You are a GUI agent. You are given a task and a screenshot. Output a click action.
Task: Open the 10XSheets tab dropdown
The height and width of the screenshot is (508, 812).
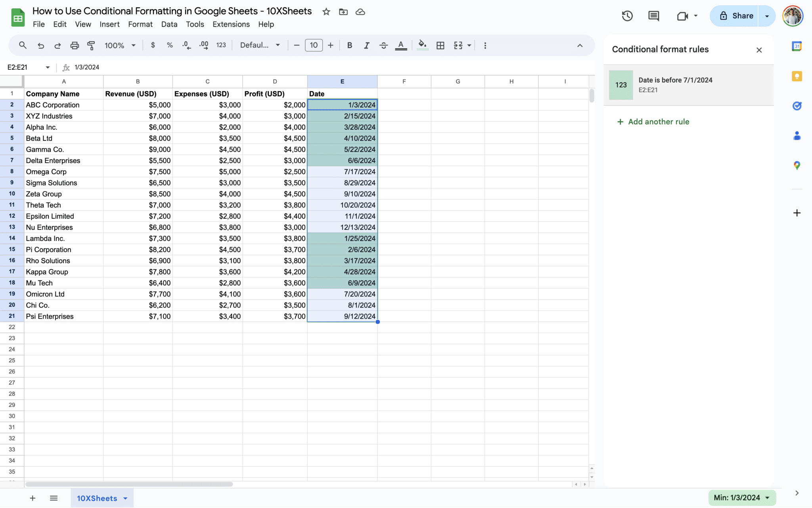pyautogui.click(x=125, y=498)
